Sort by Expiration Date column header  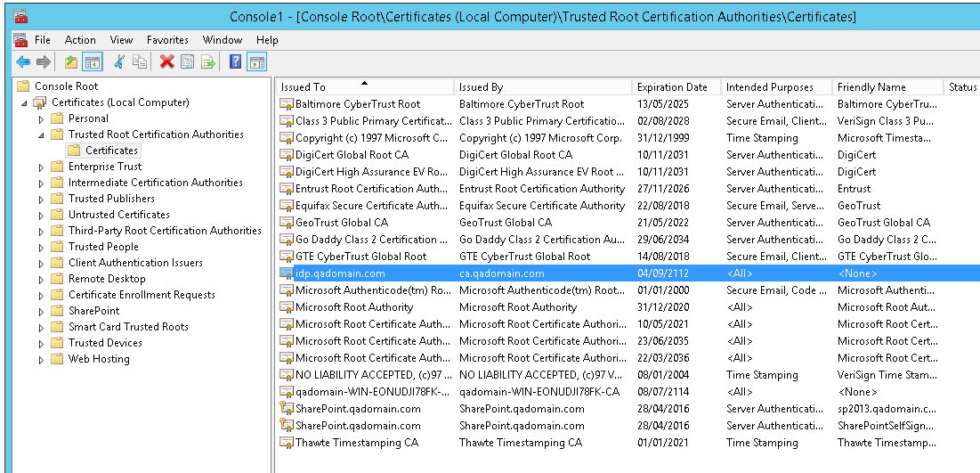click(672, 87)
